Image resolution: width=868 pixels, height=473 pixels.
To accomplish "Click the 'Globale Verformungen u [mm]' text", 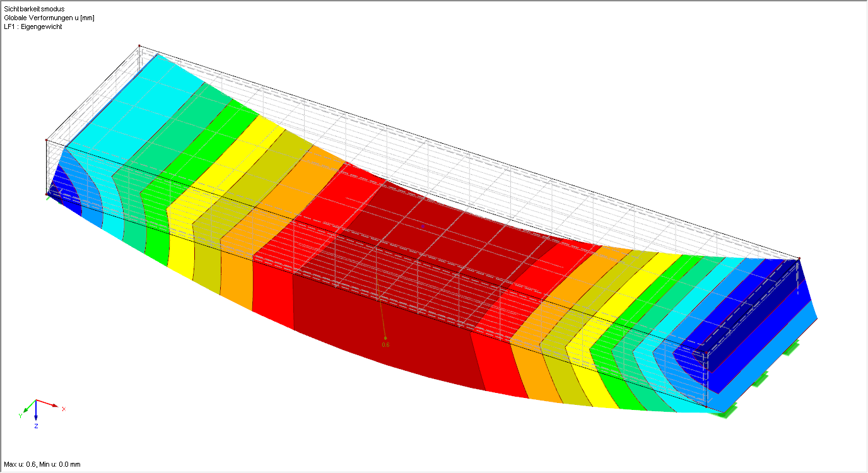I will coord(49,18).
